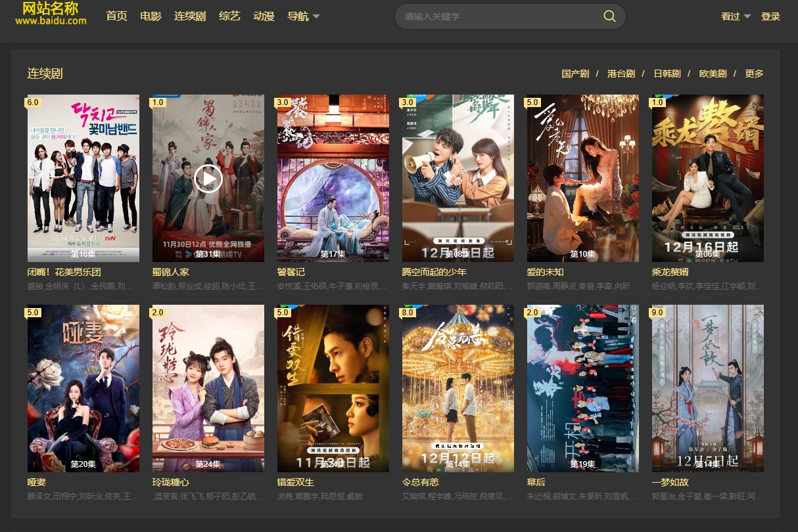
Task: Click the 第17集 episode label on 饕餮记
Action: [333, 254]
